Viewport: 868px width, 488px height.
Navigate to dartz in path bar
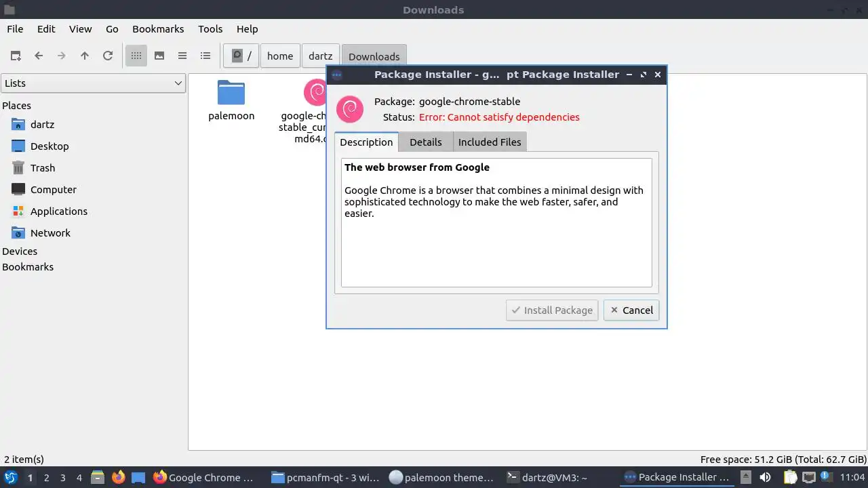pyautogui.click(x=321, y=56)
